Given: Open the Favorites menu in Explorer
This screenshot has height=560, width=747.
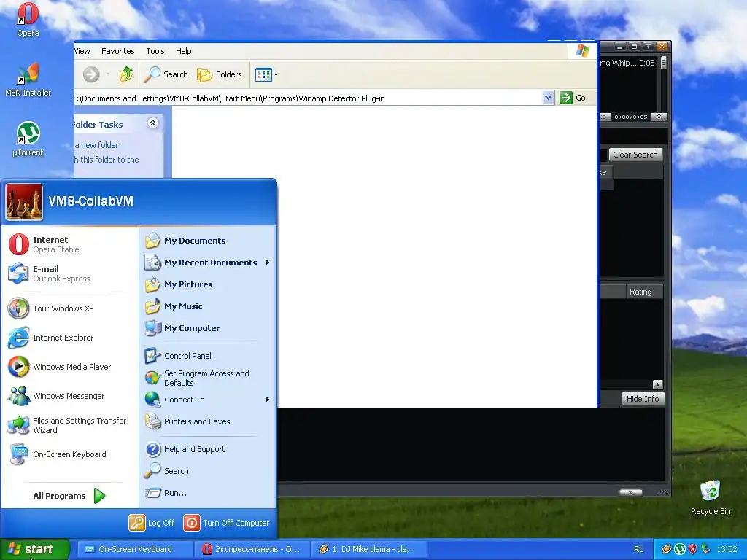Looking at the screenshot, I should coord(117,51).
